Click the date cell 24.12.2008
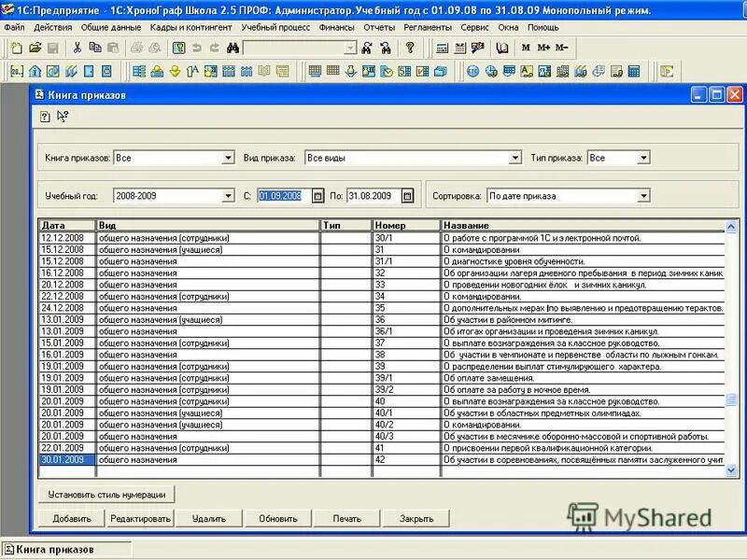The image size is (747, 560). (66, 308)
